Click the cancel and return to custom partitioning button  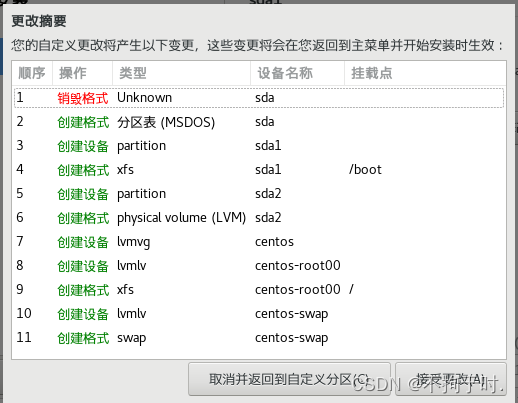coord(289,379)
